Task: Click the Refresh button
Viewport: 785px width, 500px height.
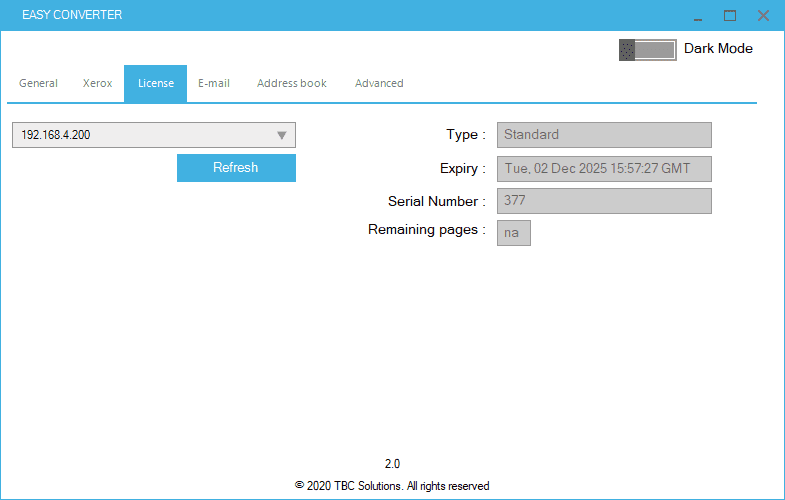Action: pyautogui.click(x=236, y=168)
